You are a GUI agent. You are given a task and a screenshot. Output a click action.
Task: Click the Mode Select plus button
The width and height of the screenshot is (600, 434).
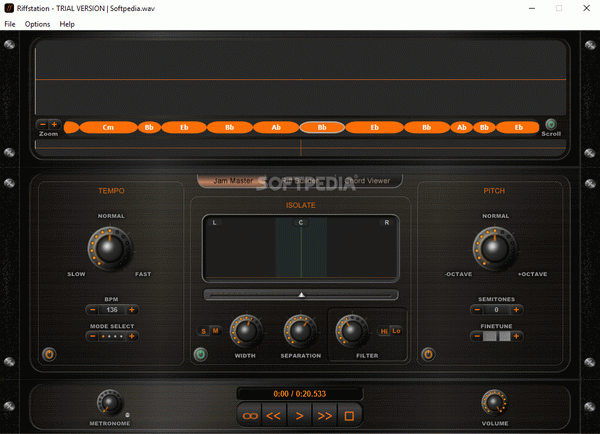(132, 336)
